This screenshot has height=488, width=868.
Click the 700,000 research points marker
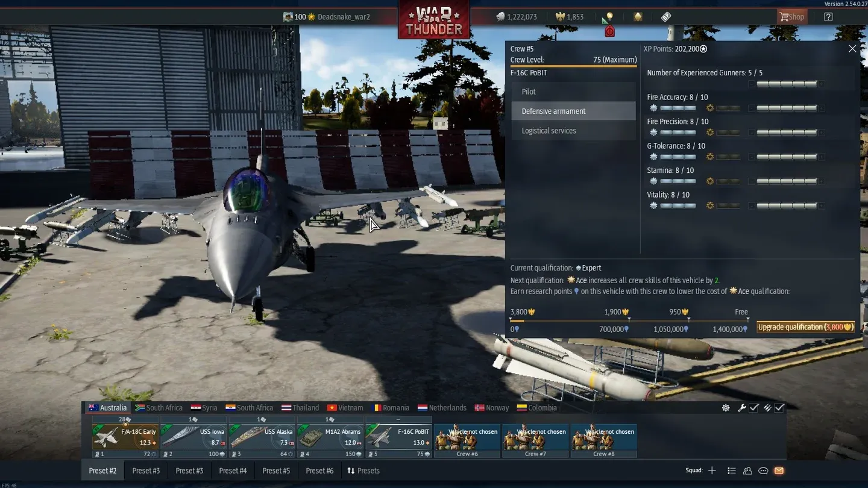click(614, 329)
